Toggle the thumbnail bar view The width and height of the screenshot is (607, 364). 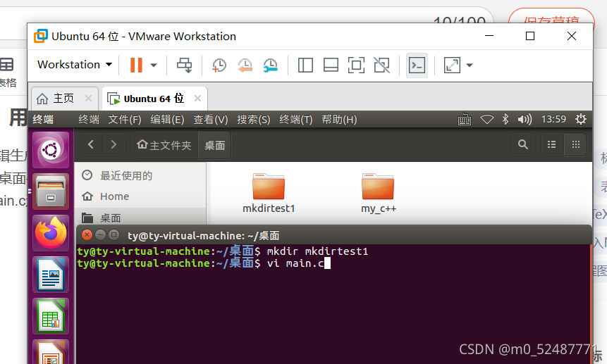pos(331,65)
